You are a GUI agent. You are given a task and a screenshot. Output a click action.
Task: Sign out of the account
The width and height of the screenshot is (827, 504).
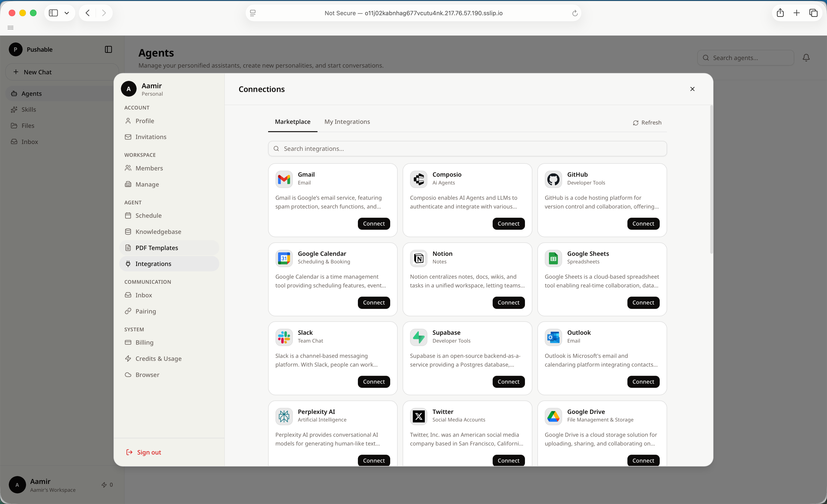pos(143,452)
